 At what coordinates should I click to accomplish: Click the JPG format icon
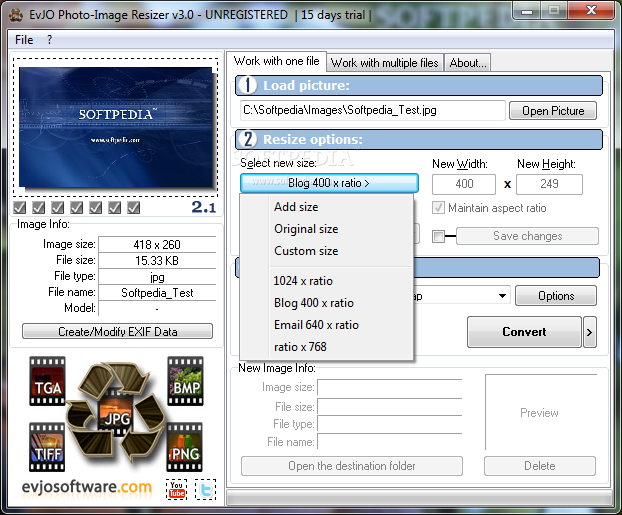click(117, 413)
